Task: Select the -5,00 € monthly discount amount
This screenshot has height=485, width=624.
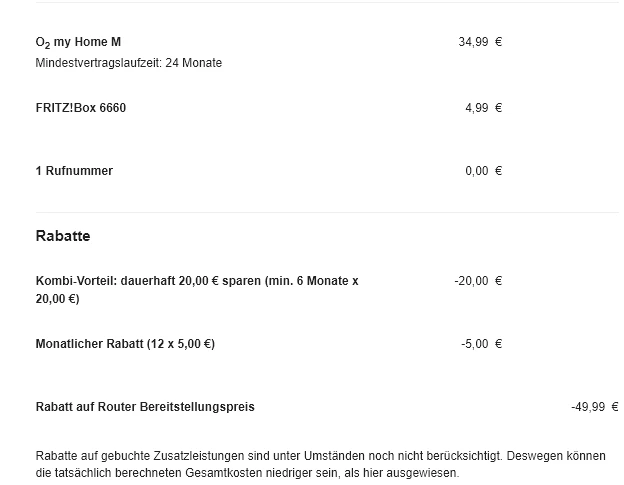Action: [x=474, y=344]
